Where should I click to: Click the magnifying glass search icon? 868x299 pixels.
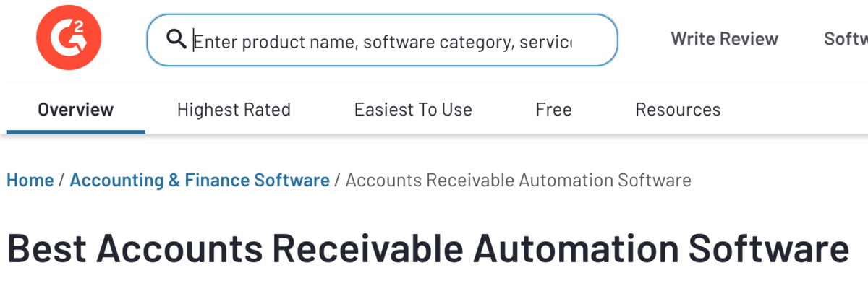[x=176, y=39]
